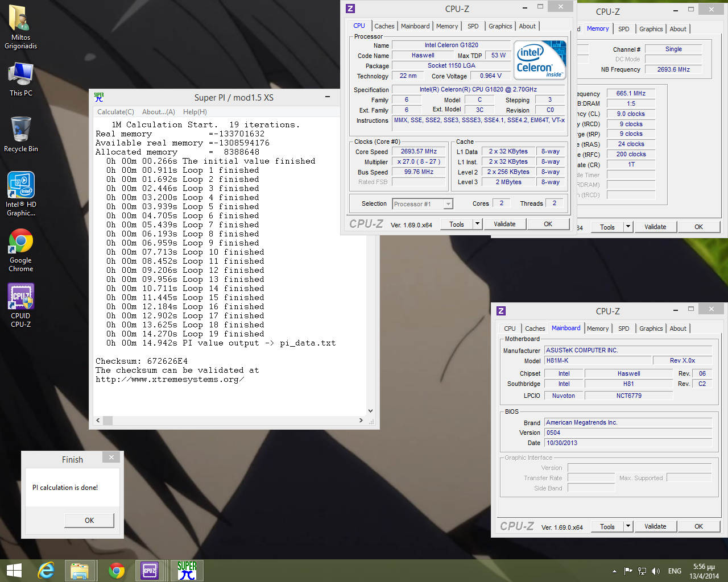Switch to CPU tab in the Mainboard CPU-Z window
Image resolution: width=728 pixels, height=582 pixels.
(510, 329)
